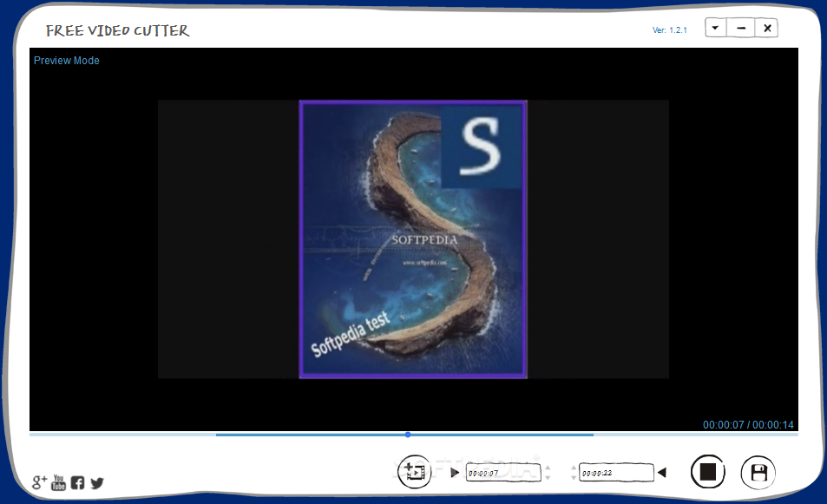Click the playhead on the seek bar
The height and width of the screenshot is (504, 827).
408,435
